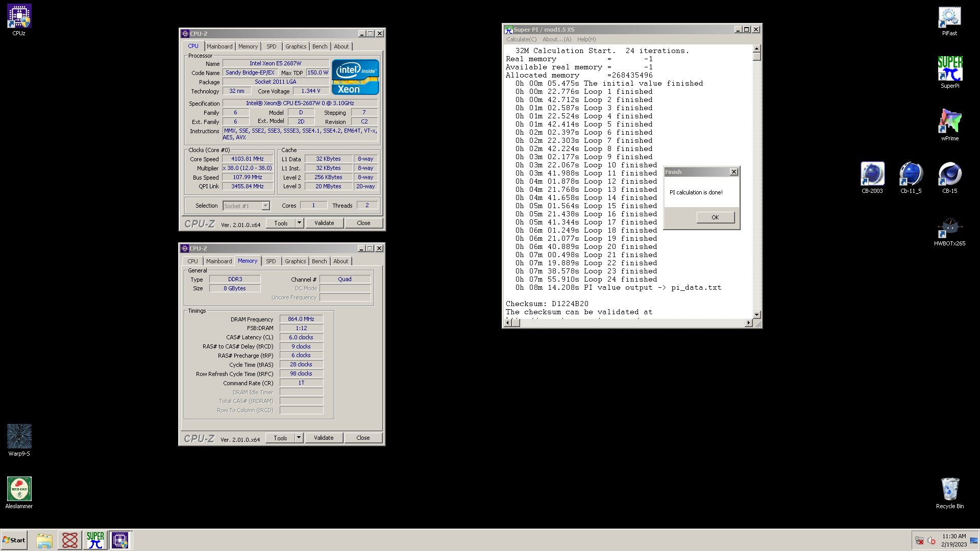The height and width of the screenshot is (551, 980).
Task: Click the Intel Xeon logo in CPU-Z
Action: click(355, 77)
